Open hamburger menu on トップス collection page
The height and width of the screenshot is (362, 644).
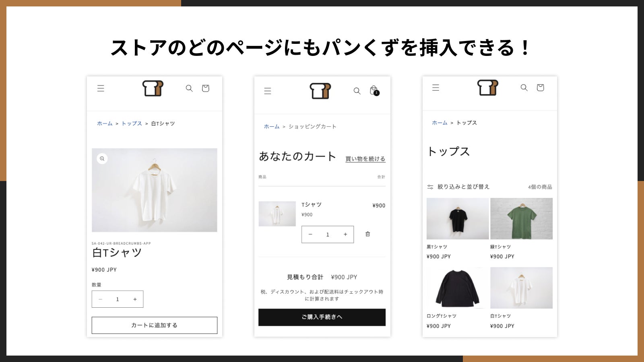coord(436,87)
